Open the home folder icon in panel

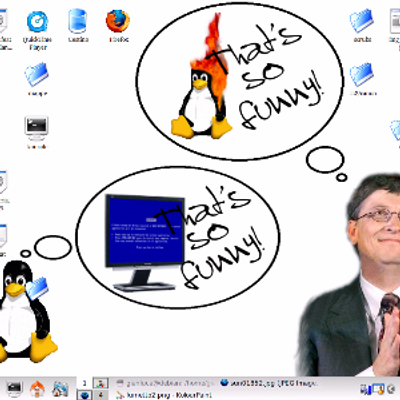click(x=37, y=389)
